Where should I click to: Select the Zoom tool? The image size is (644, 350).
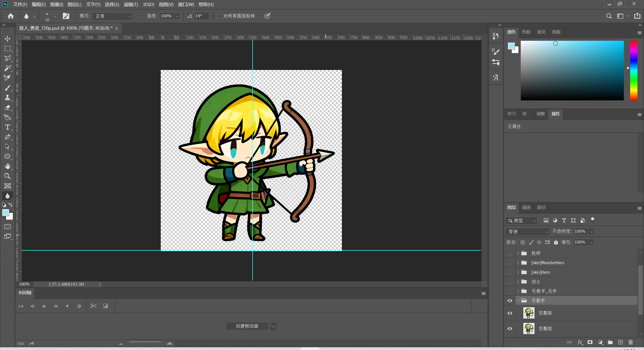click(x=7, y=176)
